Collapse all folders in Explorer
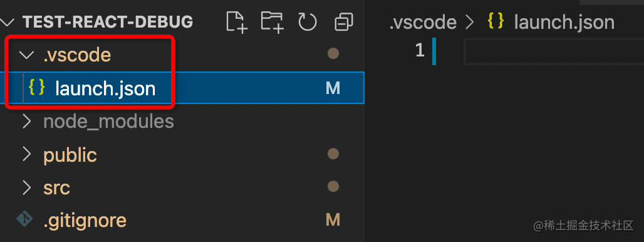The image size is (644, 242). [x=343, y=22]
